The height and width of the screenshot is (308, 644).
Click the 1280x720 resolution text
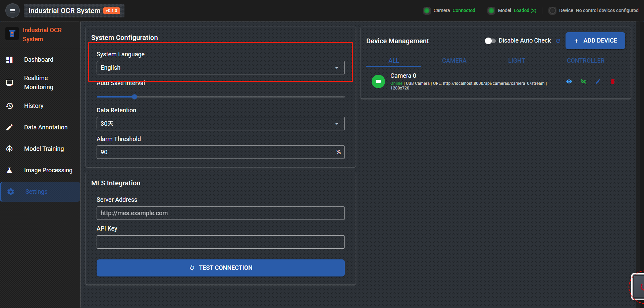(400, 88)
